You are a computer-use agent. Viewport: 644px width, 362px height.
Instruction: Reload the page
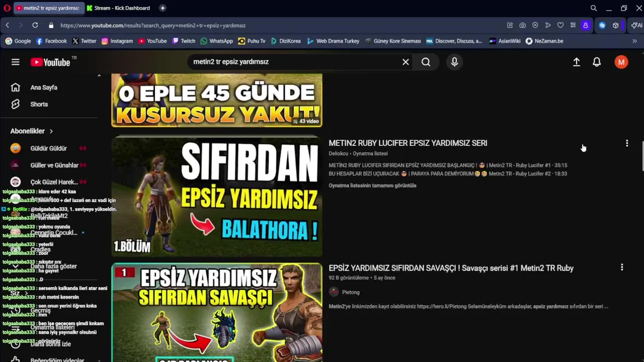[x=35, y=25]
